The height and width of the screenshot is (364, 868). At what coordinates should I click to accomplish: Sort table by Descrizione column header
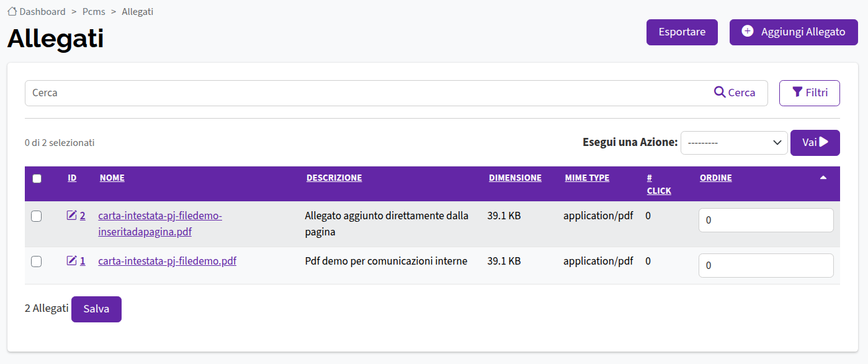pos(334,178)
